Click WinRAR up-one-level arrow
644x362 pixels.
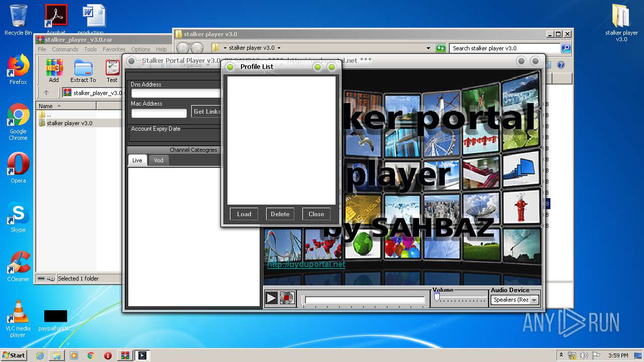[46, 93]
